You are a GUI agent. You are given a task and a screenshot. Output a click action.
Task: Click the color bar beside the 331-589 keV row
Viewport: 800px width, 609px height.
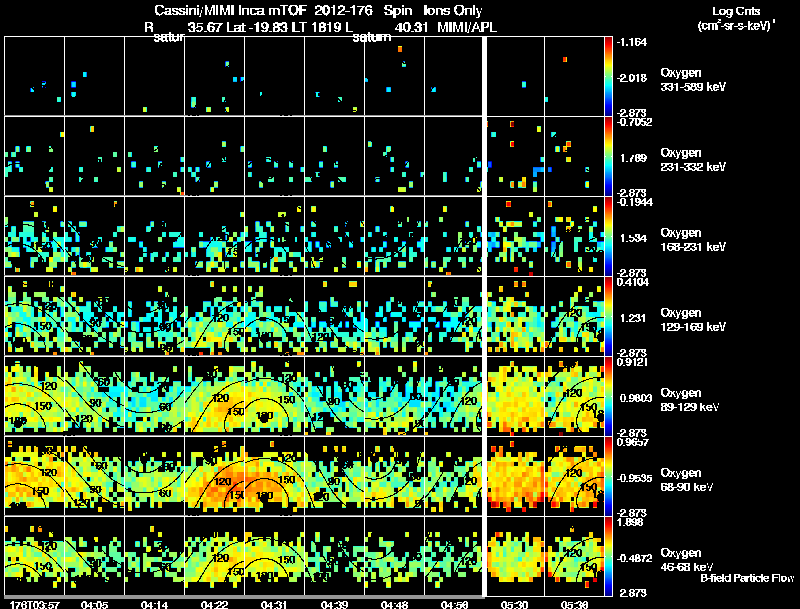tap(608, 76)
